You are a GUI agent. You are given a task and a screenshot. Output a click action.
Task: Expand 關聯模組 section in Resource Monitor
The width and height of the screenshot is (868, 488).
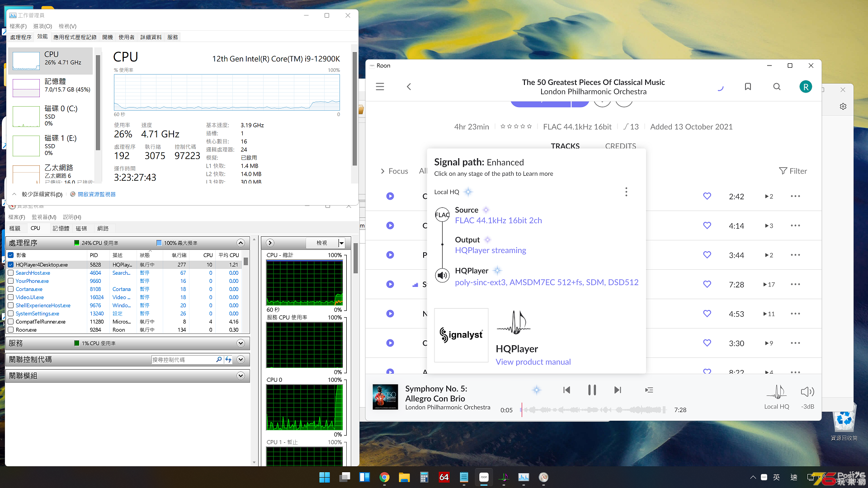[x=243, y=376]
